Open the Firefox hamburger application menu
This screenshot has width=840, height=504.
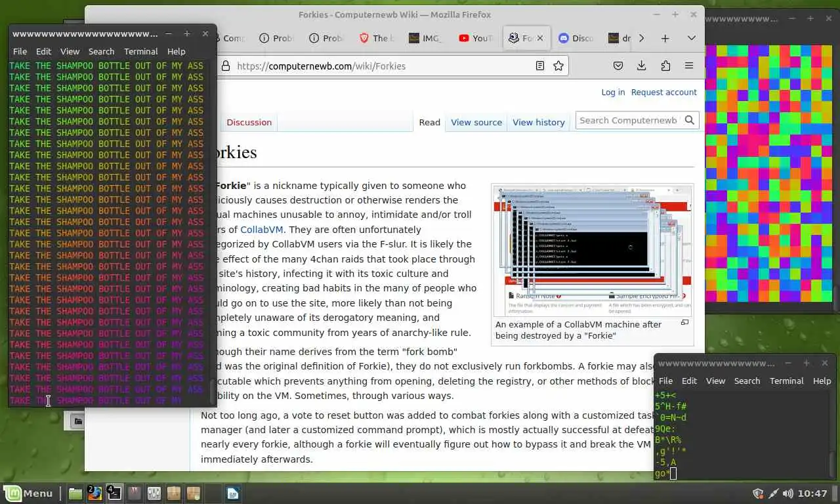(689, 66)
